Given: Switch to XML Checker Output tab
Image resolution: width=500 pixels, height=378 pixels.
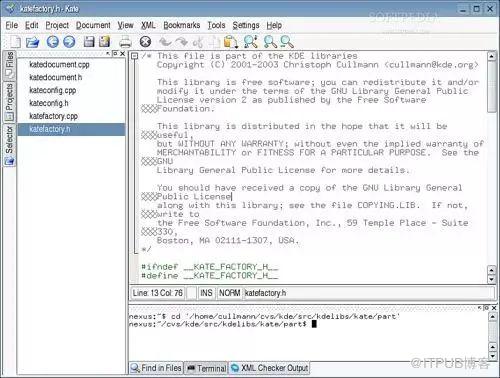Looking at the screenshot, I should click(x=269, y=368).
